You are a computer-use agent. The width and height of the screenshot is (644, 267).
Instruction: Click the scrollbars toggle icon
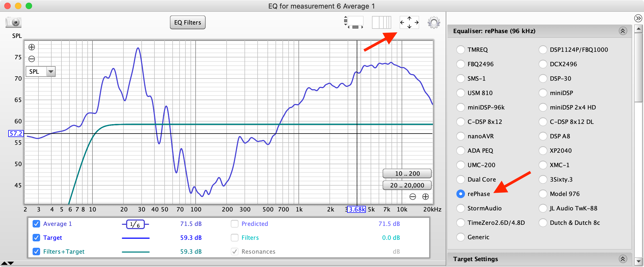coord(354,22)
